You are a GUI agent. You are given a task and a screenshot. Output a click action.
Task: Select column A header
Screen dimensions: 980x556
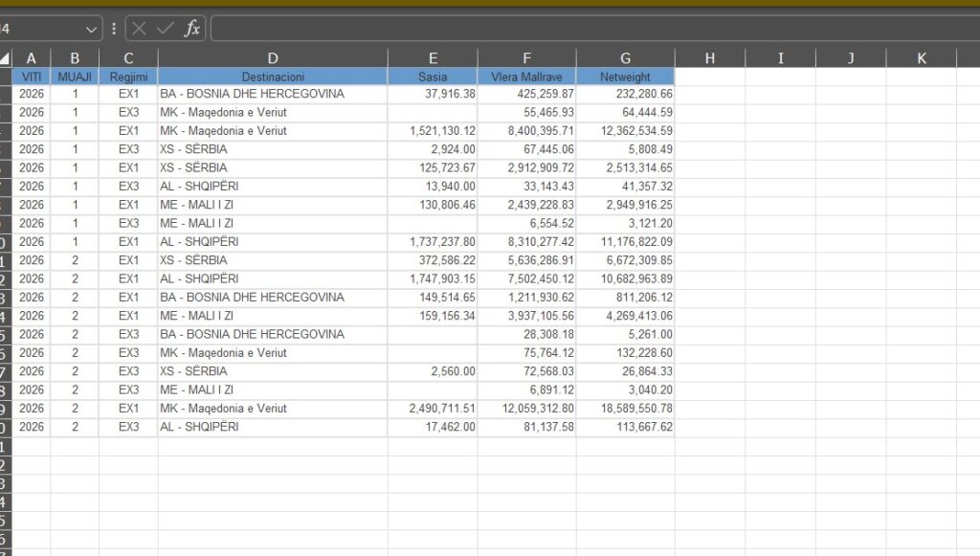click(x=32, y=58)
